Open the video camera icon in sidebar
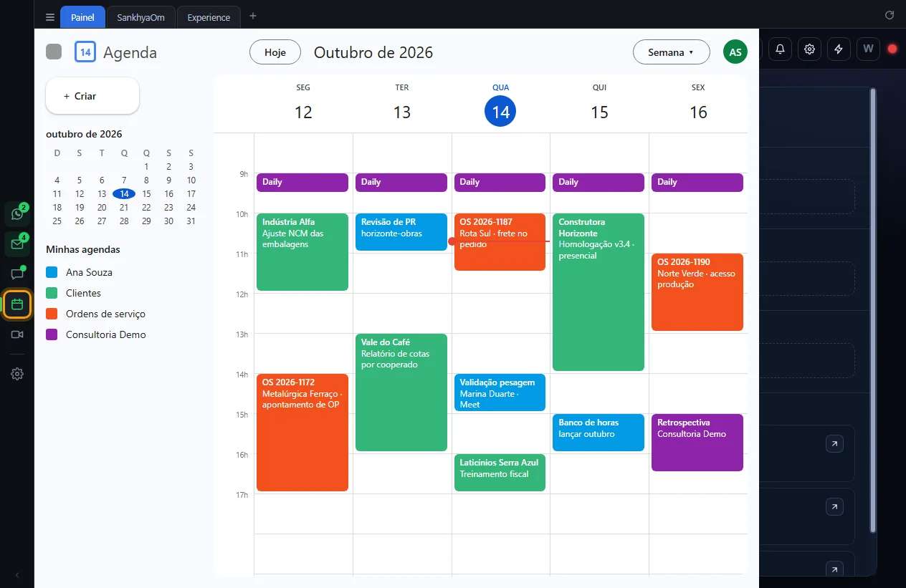The width and height of the screenshot is (906, 588). coord(17,334)
